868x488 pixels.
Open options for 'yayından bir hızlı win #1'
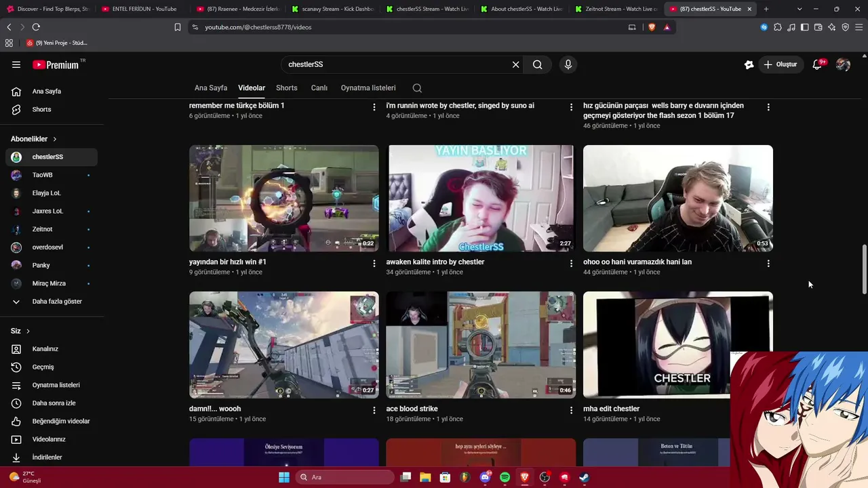coord(374,264)
